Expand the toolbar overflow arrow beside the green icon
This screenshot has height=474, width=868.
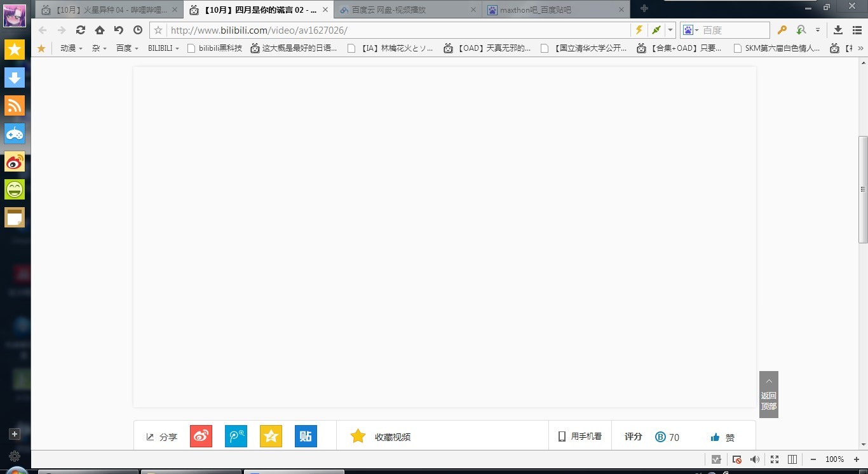pos(818,30)
